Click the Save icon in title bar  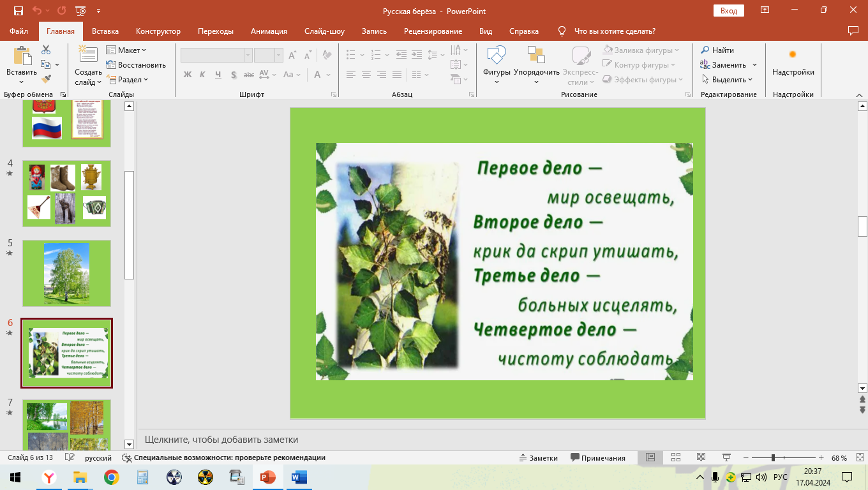pos(18,11)
